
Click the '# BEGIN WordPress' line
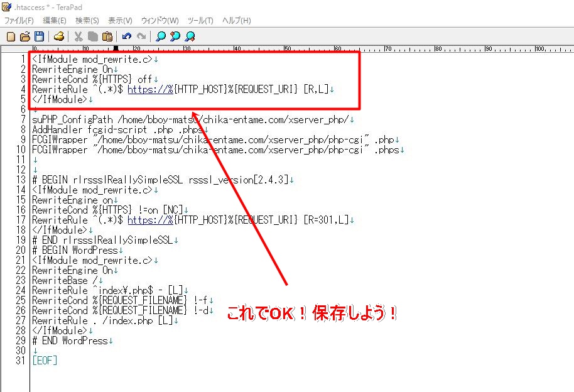75,250
